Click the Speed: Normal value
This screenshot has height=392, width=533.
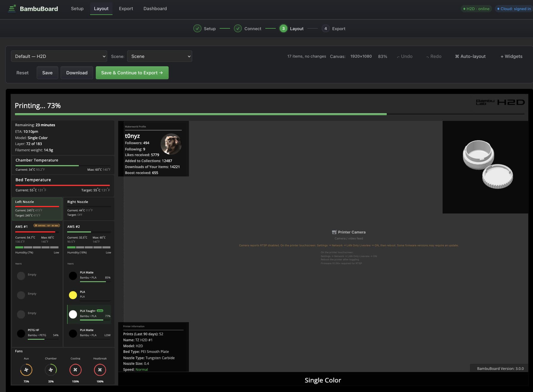141,370
